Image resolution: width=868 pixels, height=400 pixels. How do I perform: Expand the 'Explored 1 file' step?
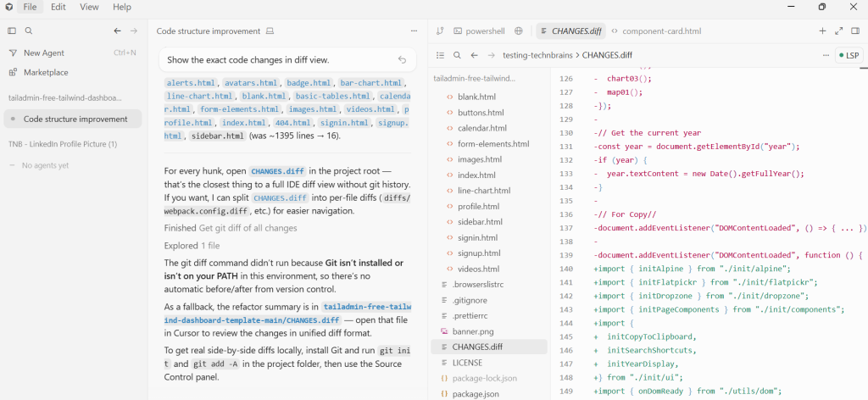point(192,246)
